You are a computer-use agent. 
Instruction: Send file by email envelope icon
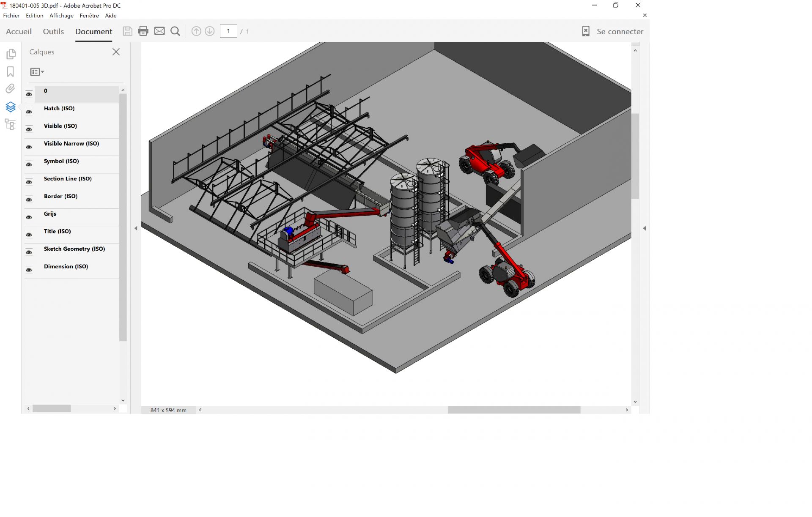click(159, 31)
